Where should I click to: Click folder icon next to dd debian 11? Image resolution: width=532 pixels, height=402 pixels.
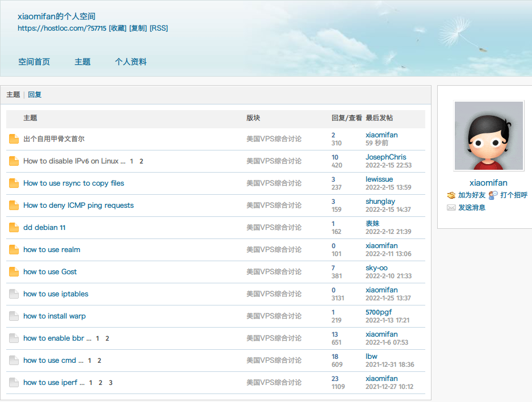(x=14, y=228)
